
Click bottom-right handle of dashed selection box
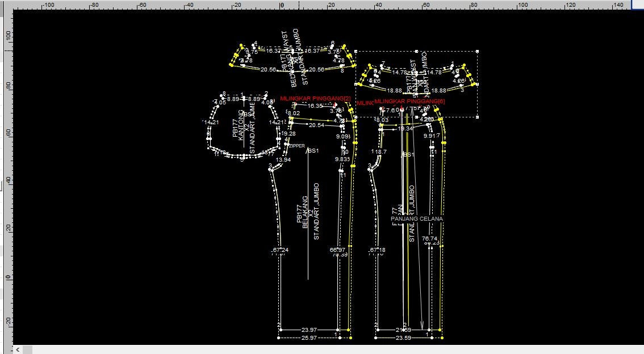477,117
